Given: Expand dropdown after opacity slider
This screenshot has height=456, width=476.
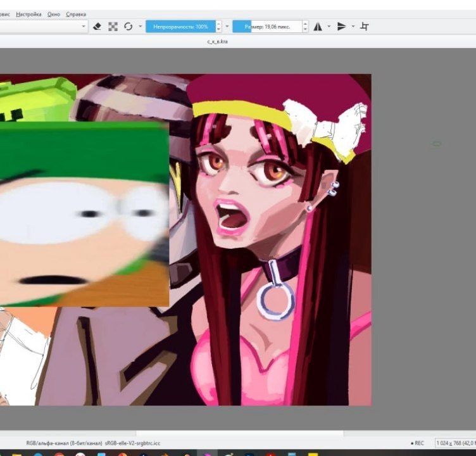Looking at the screenshot, I should tap(227, 27).
